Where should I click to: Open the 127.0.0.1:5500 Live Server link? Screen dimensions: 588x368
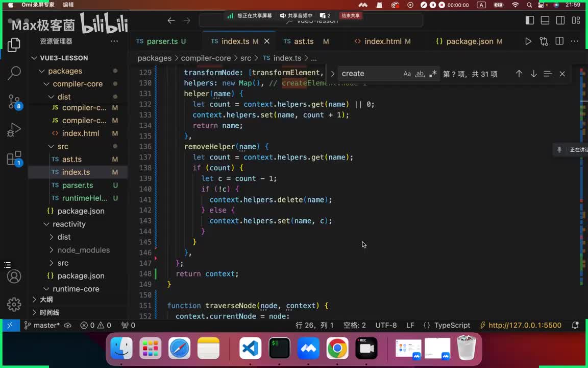point(524,325)
